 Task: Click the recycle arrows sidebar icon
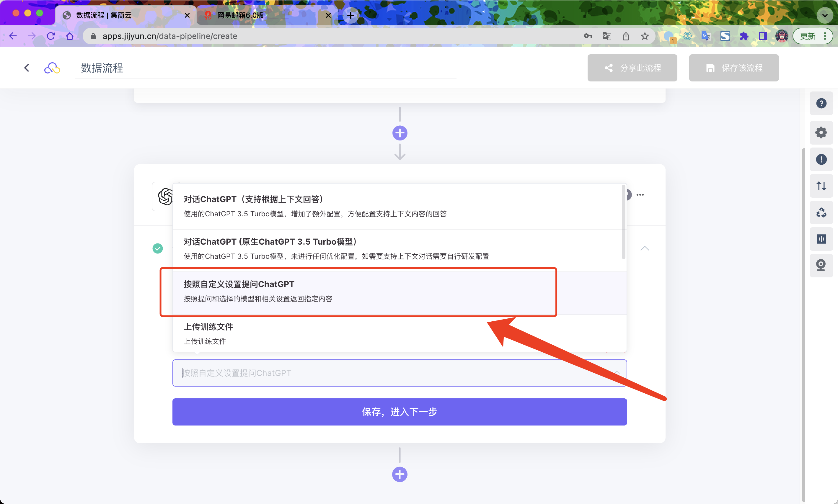(821, 212)
